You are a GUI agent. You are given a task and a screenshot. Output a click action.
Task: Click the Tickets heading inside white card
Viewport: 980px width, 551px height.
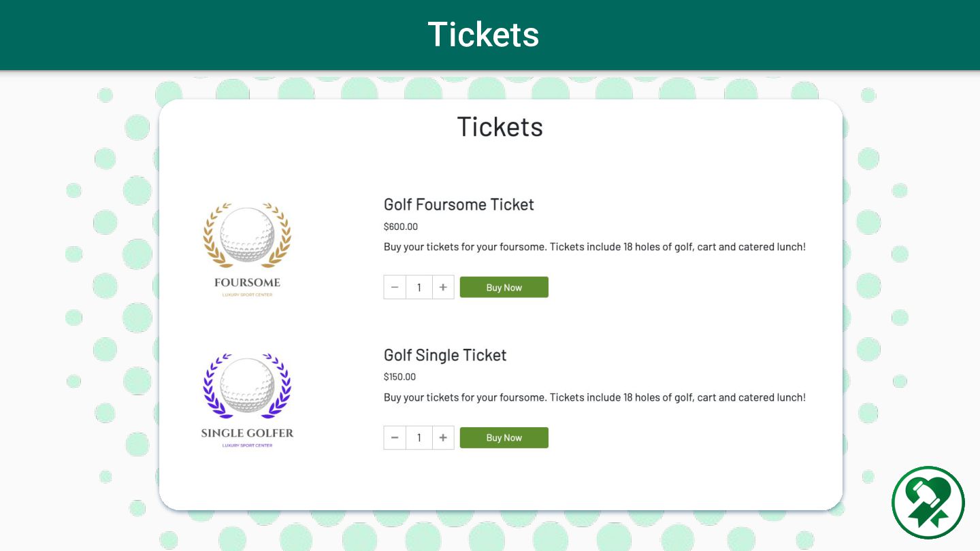point(500,127)
